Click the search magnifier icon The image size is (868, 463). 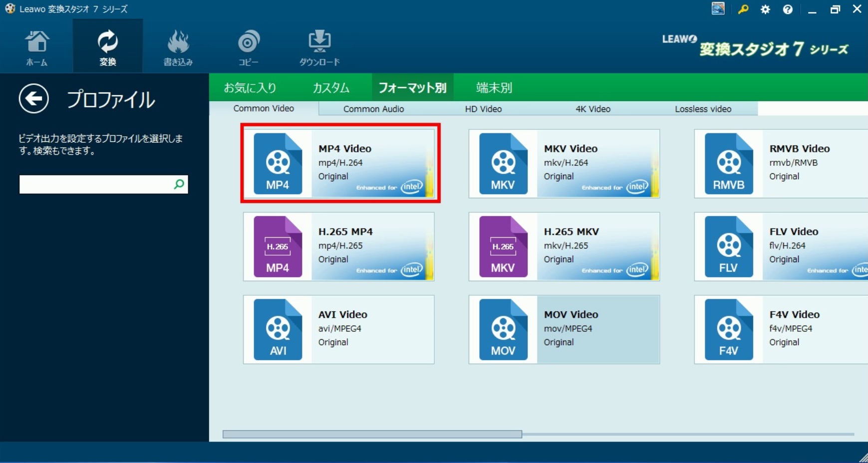pos(179,184)
